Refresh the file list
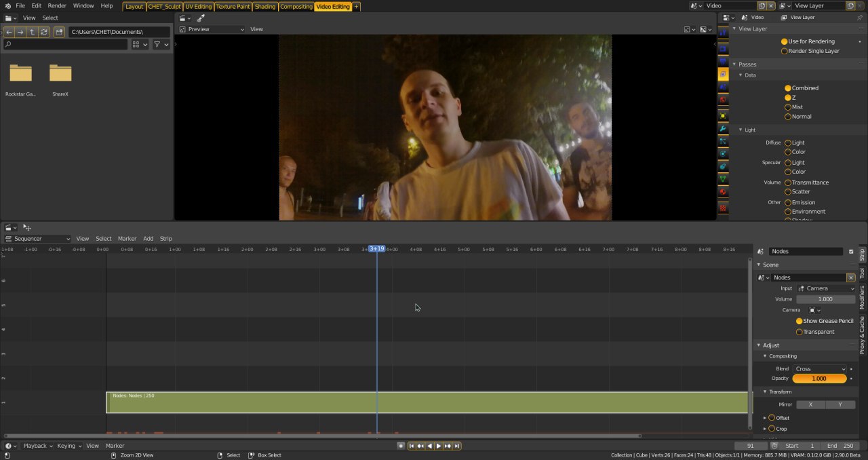Viewport: 868px width, 460px height. click(x=44, y=32)
